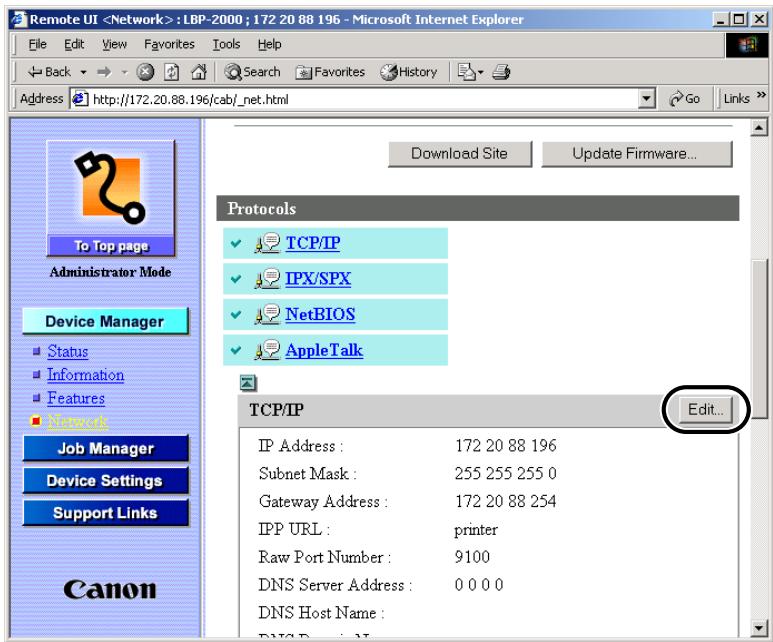Click the TCP/IP network icon

pos(267,243)
